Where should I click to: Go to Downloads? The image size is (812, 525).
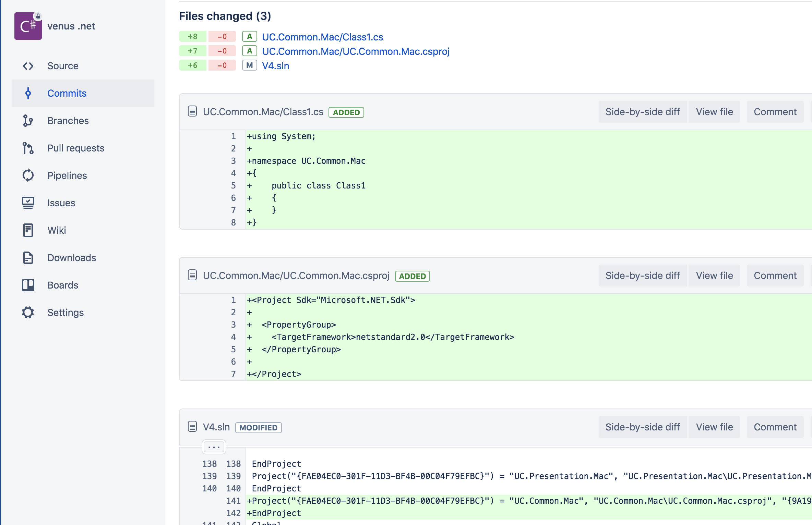[x=83, y=258]
